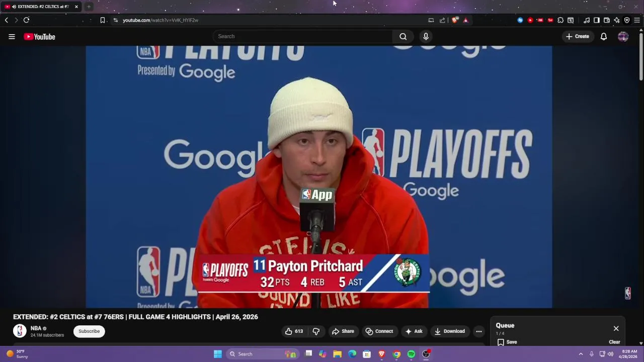Mute the tab via speaker icon

pyautogui.click(x=14, y=7)
